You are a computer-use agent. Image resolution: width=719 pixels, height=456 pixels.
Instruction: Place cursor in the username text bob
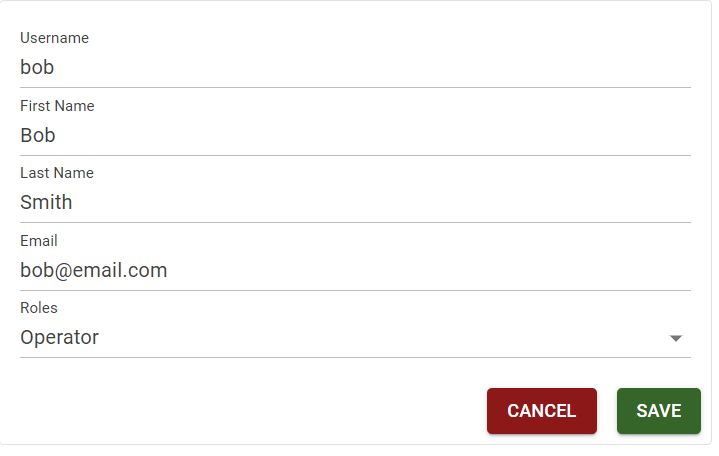(37, 68)
